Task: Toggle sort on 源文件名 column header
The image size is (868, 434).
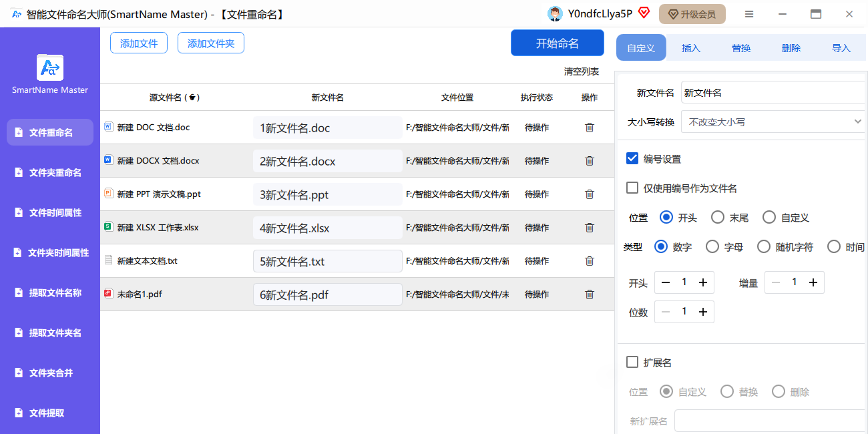Action: (x=192, y=97)
